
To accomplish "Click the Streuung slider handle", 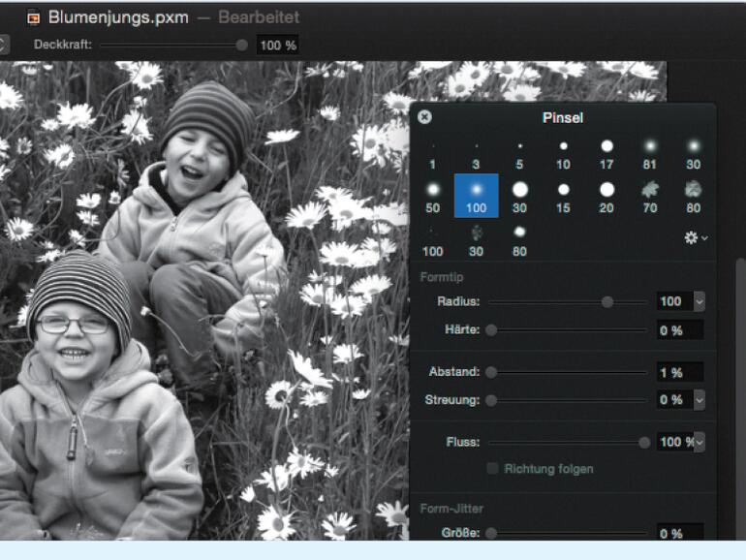I will 491,400.
